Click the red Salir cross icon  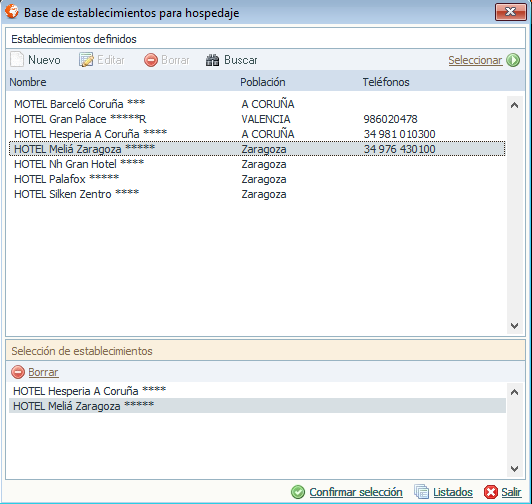(491, 492)
